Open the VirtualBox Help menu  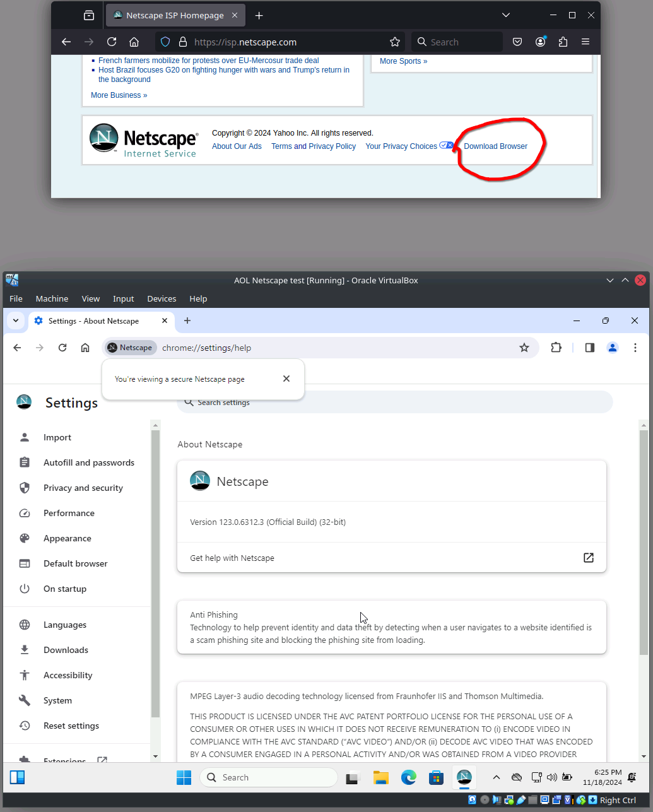click(x=198, y=298)
